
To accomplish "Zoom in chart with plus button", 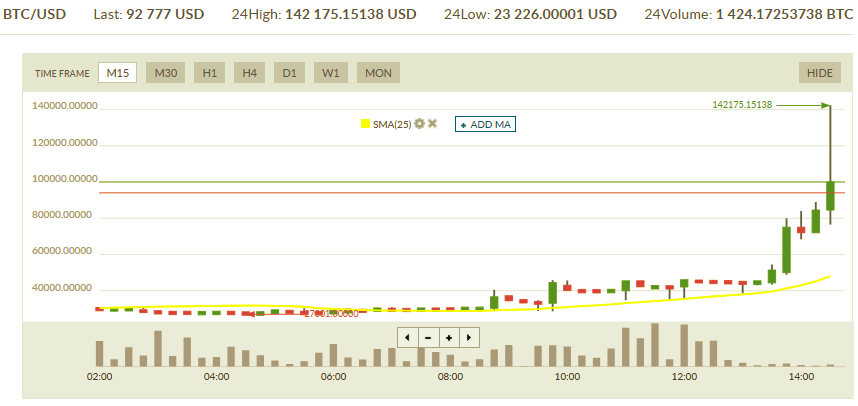I will pos(449,337).
